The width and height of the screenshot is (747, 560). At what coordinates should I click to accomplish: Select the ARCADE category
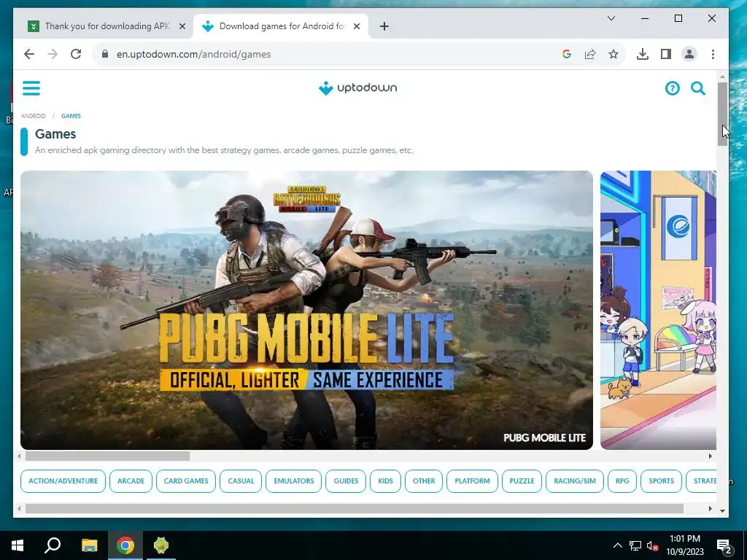[x=131, y=481]
